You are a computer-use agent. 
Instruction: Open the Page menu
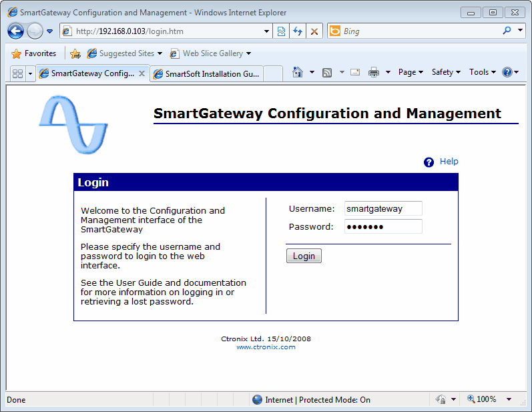click(x=411, y=72)
